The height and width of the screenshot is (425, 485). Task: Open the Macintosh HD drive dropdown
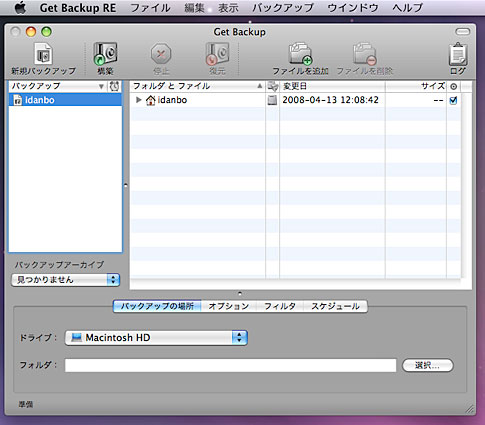pyautogui.click(x=156, y=338)
